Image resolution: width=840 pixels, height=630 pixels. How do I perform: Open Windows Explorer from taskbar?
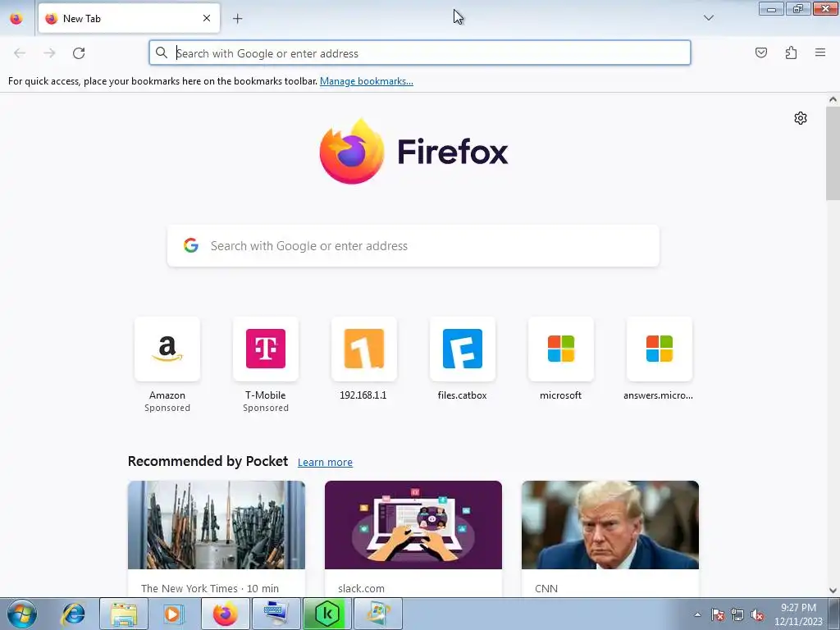(x=124, y=614)
